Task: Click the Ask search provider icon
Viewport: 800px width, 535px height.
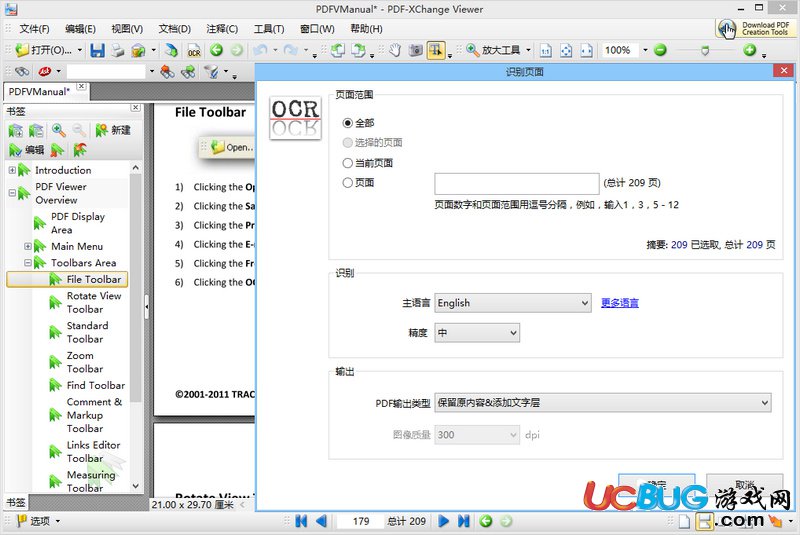Action: [45, 71]
